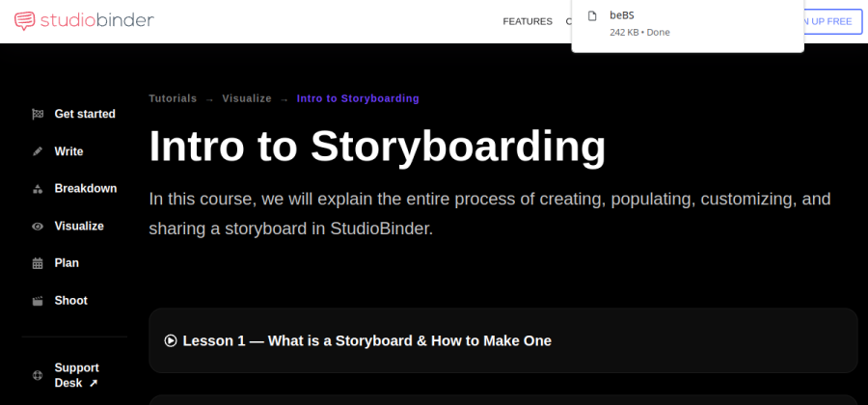Click the eye icon beside Visualize

click(38, 227)
